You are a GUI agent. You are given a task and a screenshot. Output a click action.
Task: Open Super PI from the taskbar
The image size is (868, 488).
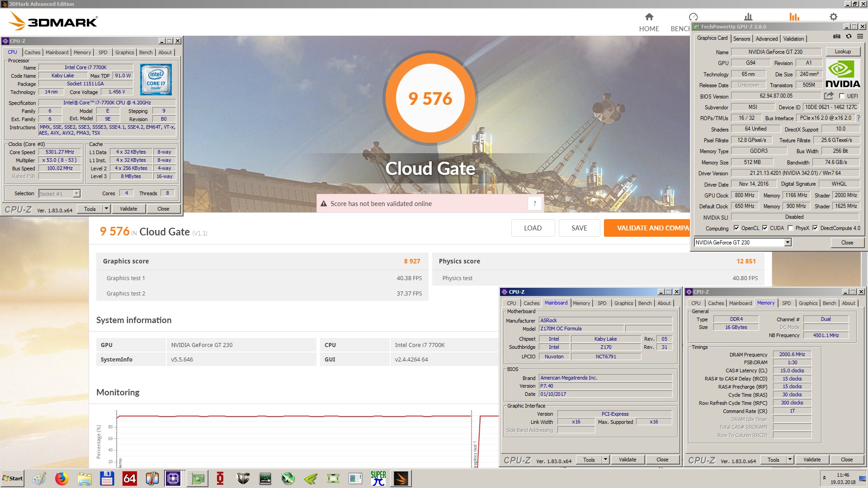(x=378, y=479)
